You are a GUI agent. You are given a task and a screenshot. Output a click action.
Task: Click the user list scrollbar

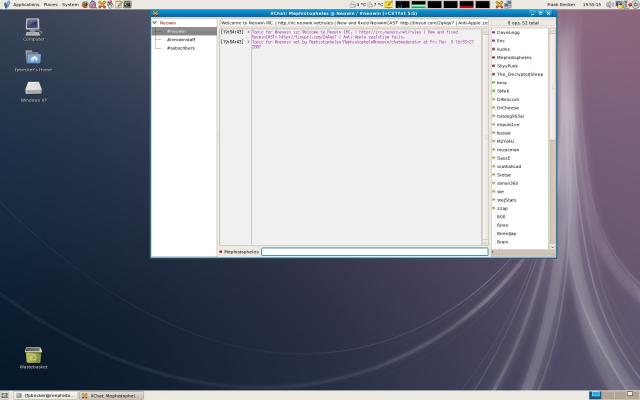[553, 139]
